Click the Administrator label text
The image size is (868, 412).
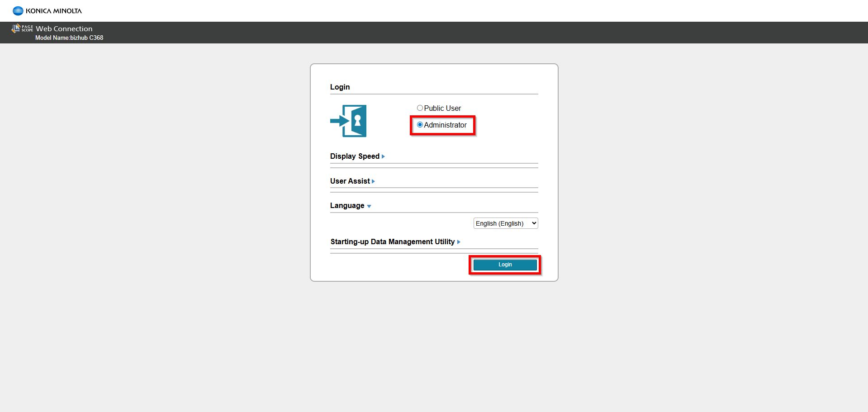tap(445, 125)
